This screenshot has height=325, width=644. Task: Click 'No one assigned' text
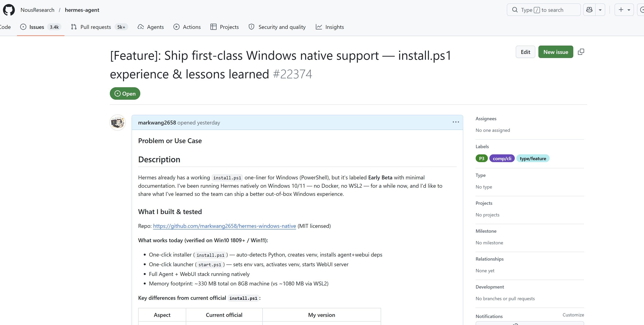click(493, 130)
